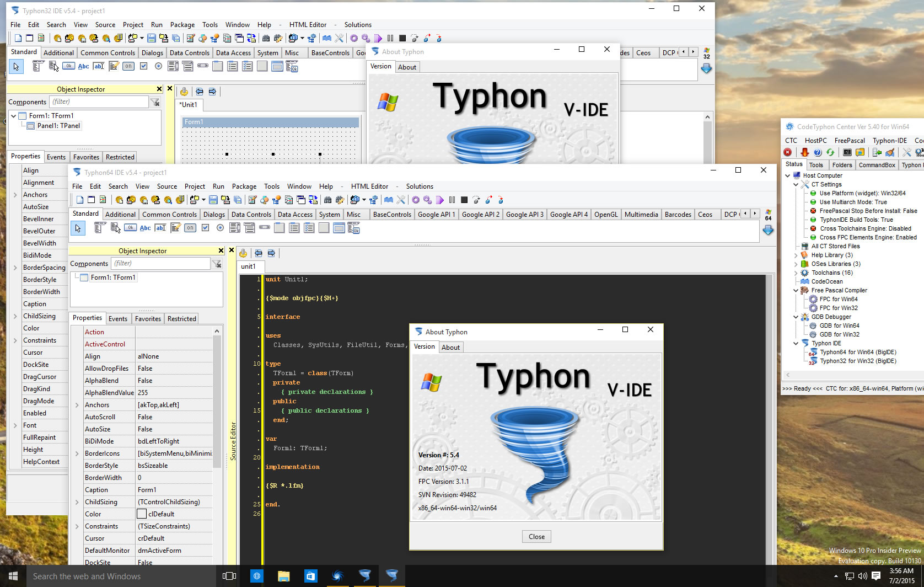Select TButton component in Typhon32 palette
This screenshot has height=587, width=924.
69,66
